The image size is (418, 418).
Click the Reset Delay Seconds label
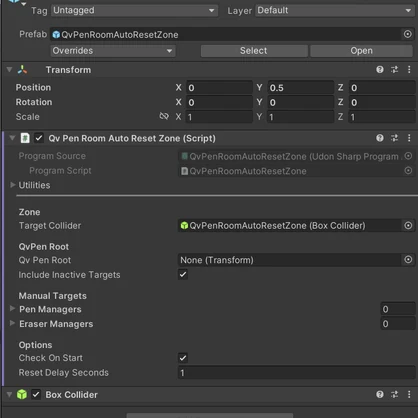64,373
